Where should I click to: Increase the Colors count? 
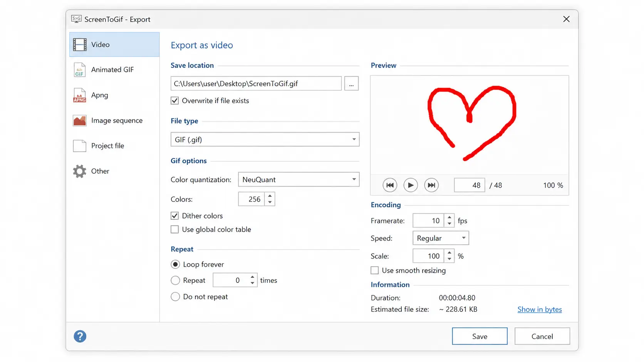tap(270, 196)
